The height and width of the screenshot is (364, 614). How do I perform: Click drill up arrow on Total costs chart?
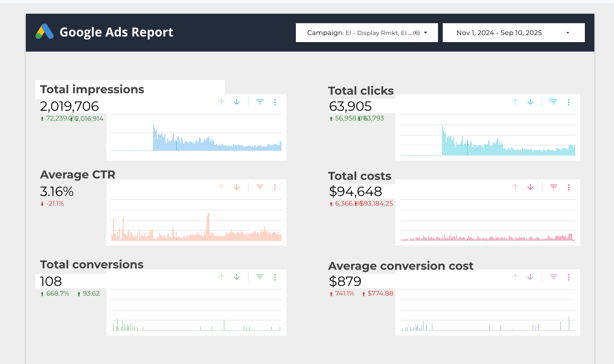coord(515,187)
